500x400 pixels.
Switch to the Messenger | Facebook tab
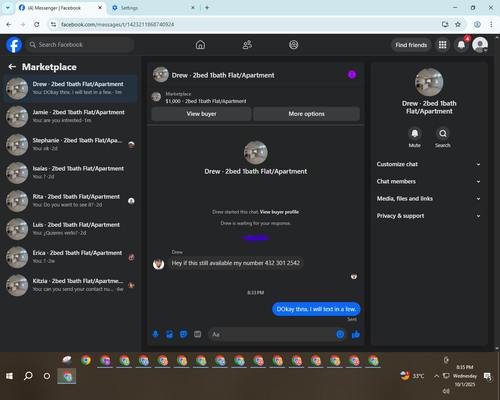(x=61, y=8)
